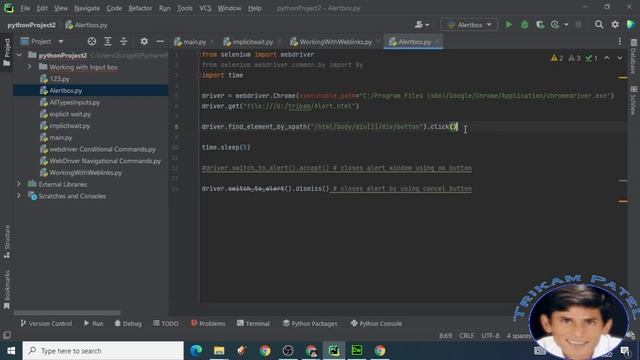The height and width of the screenshot is (360, 640).
Task: Open Python Console tool window
Action: (376, 324)
